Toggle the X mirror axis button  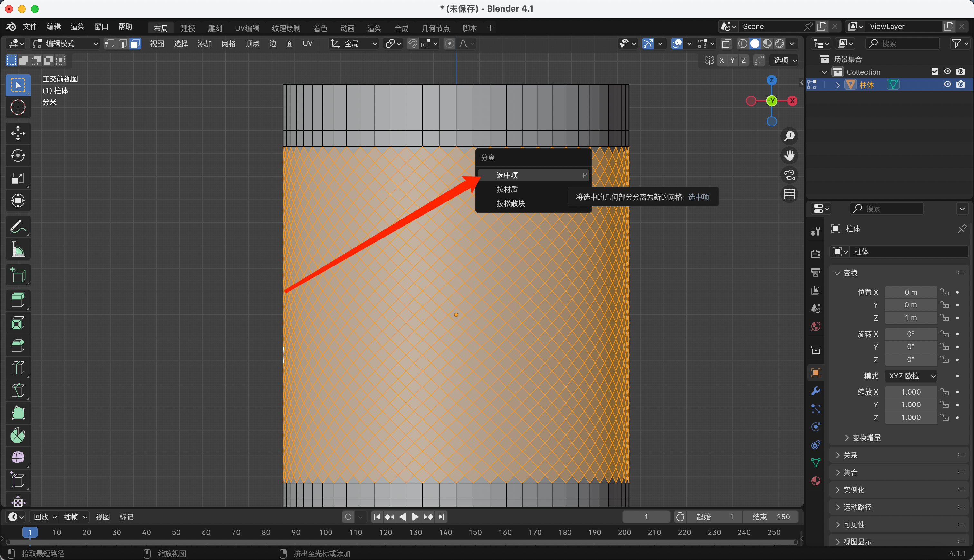coord(721,61)
